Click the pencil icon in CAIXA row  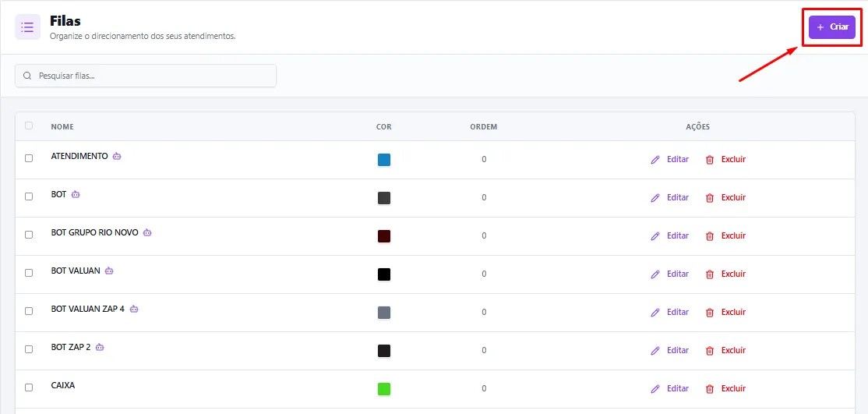tap(655, 389)
